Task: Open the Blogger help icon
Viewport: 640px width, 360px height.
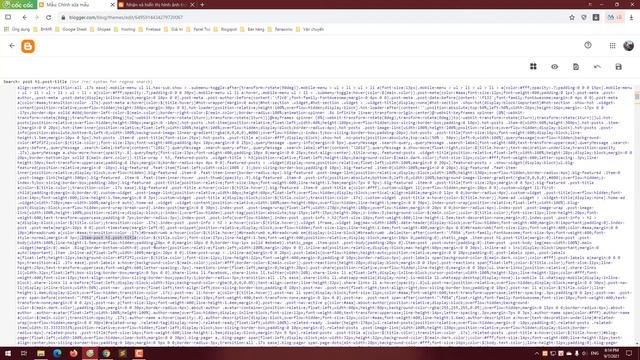Action: click(x=588, y=45)
